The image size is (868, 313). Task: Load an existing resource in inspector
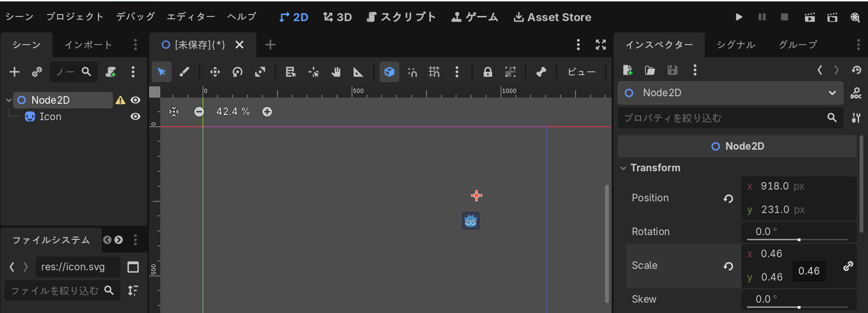[650, 70]
